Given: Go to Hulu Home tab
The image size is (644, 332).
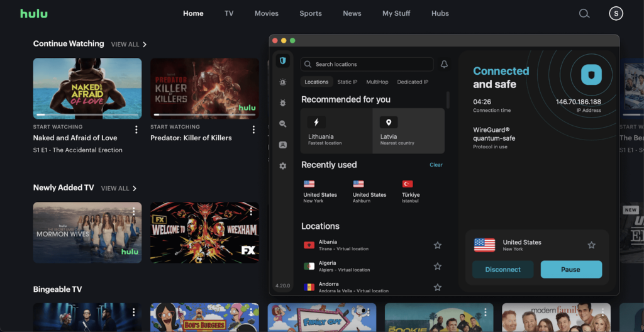Looking at the screenshot, I should 193,14.
